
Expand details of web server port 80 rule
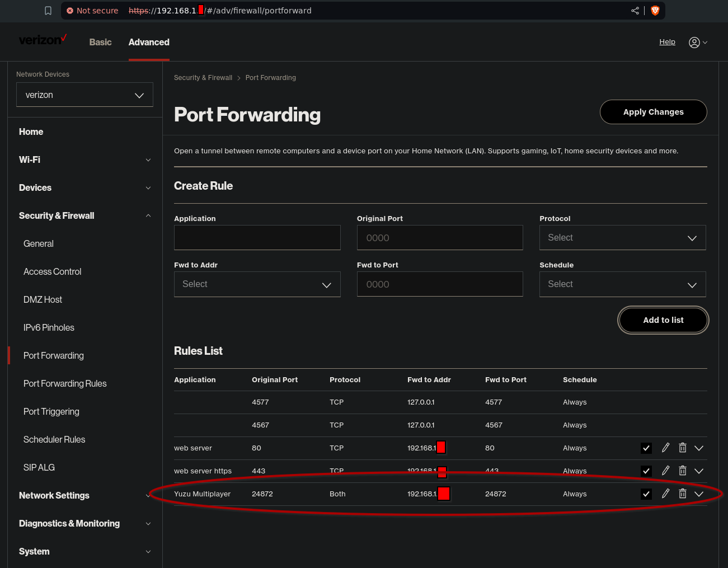[x=699, y=448]
